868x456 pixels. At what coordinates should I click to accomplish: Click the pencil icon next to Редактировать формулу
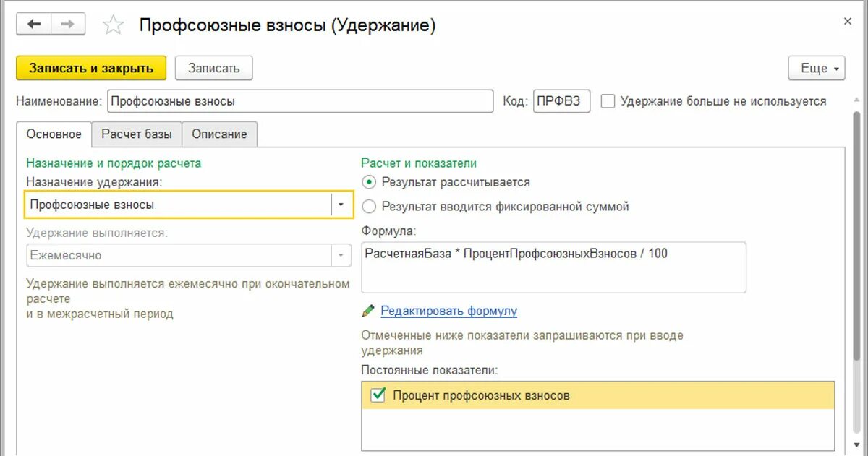(x=367, y=311)
